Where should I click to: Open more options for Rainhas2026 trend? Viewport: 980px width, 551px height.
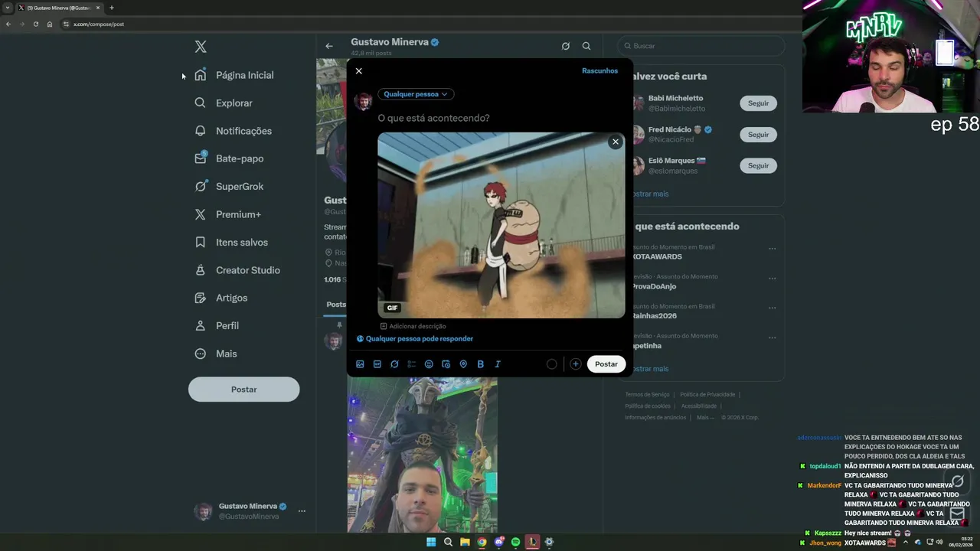point(772,308)
